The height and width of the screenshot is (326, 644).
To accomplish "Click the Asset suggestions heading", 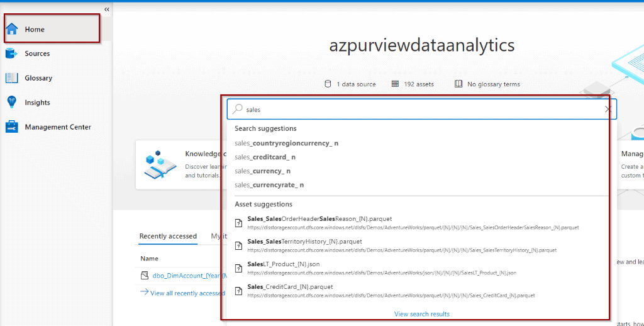I will pos(264,204).
